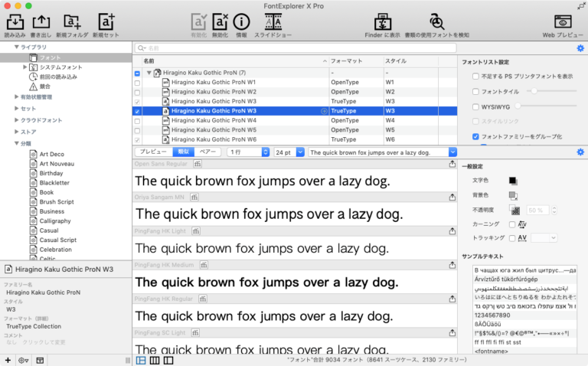Select the first layout view icon
588x366 pixels.
141,361
